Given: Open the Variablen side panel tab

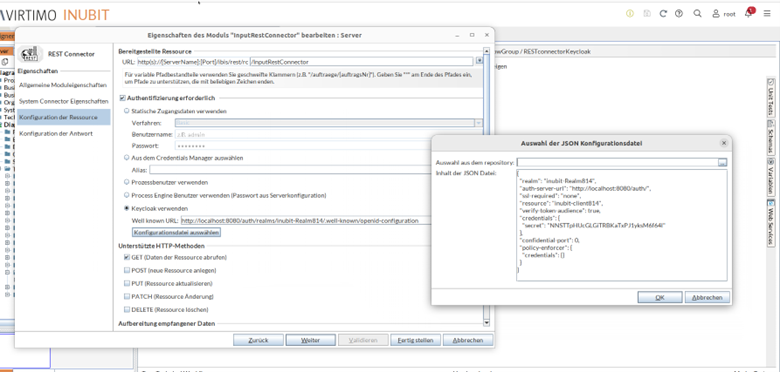Looking at the screenshot, I should coord(771,177).
